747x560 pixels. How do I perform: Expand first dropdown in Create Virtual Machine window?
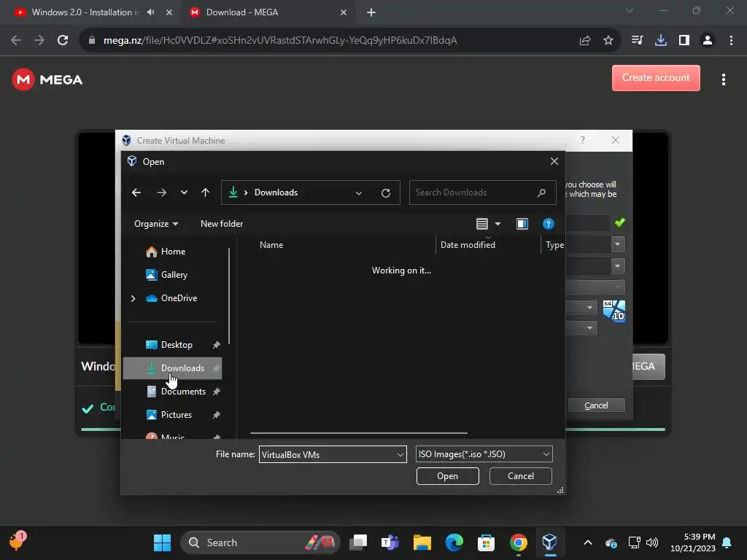617,245
